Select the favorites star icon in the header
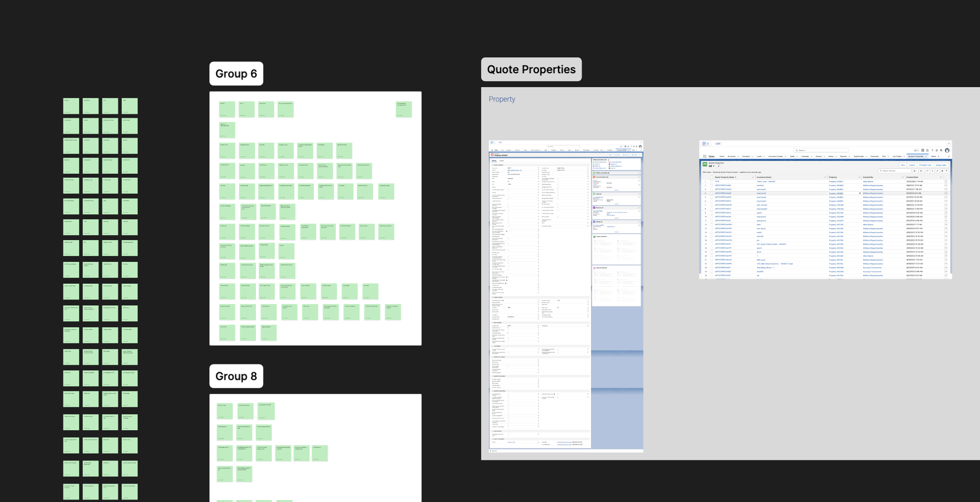Screen dimensions: 980x502 pos(915,150)
